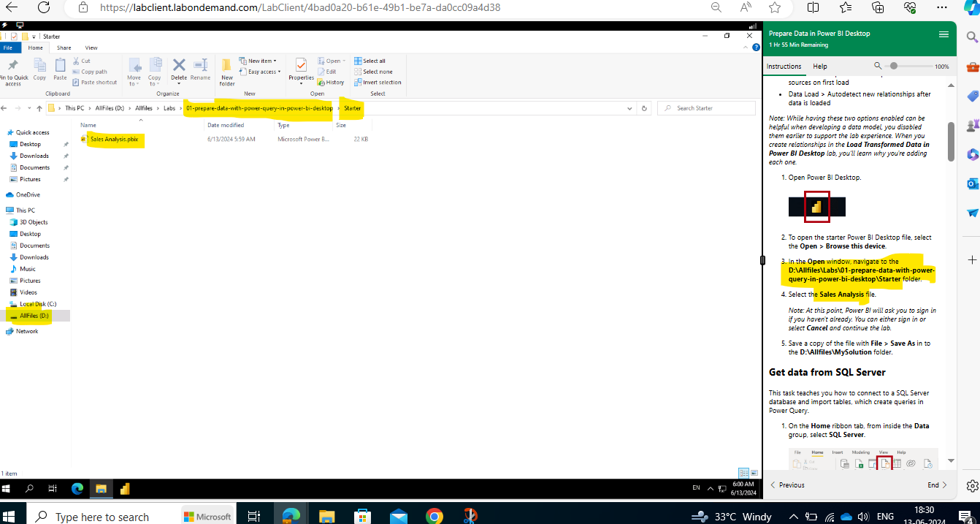Click the Edge sidebar Outlook icon
The image size is (980, 524).
[972, 183]
